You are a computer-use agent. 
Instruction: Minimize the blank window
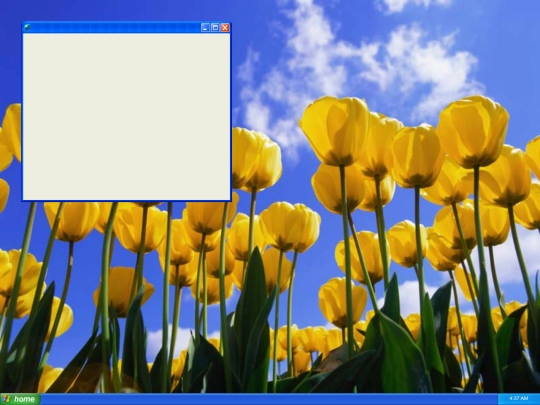[205, 28]
